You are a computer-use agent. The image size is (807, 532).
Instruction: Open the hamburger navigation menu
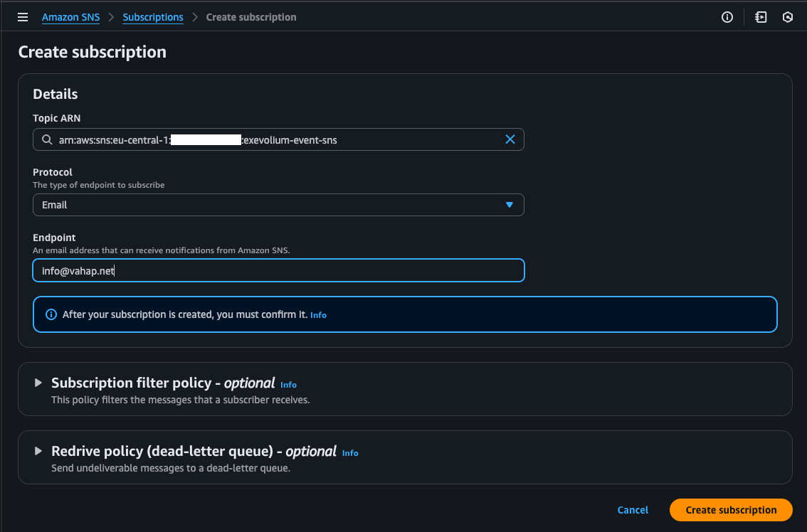click(23, 17)
